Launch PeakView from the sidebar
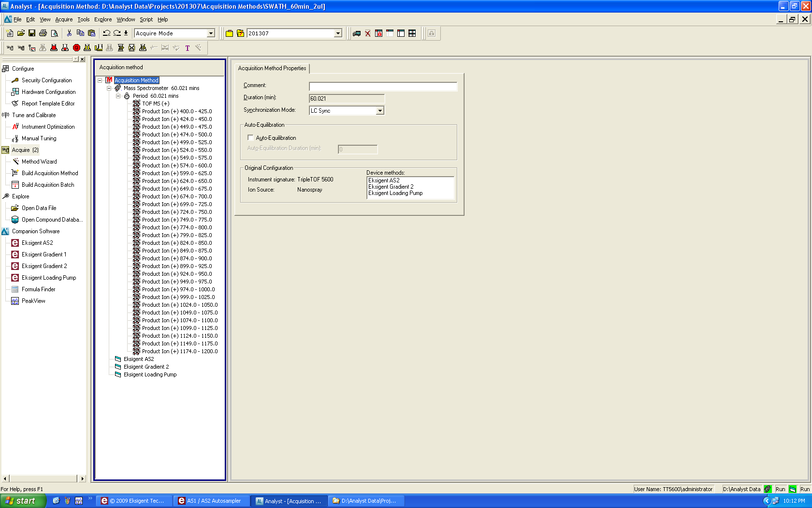The image size is (812, 508). pos(33,301)
